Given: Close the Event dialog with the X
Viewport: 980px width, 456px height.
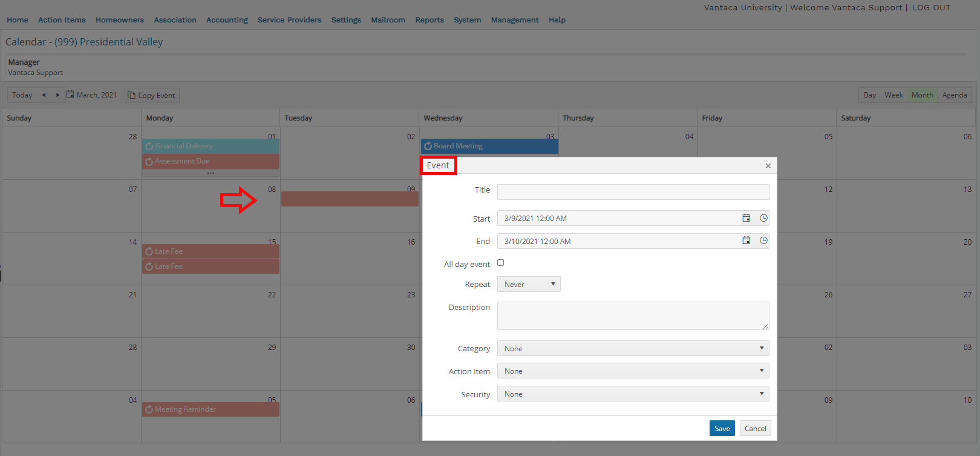Looking at the screenshot, I should pos(768,166).
